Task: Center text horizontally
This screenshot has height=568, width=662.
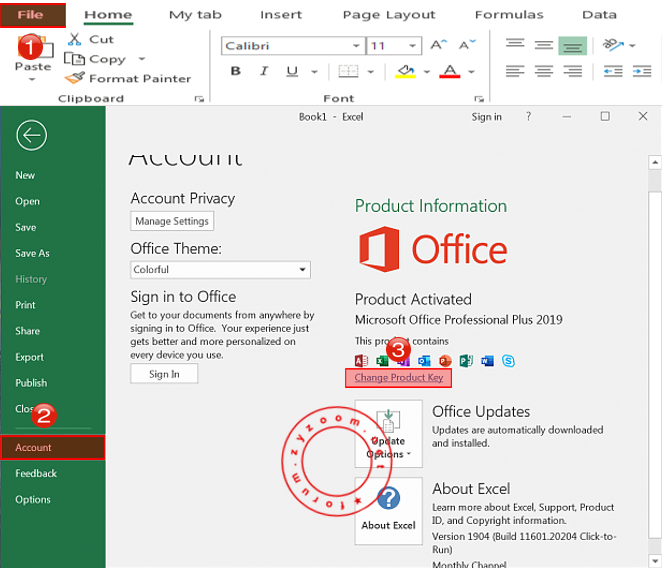Action: (544, 71)
